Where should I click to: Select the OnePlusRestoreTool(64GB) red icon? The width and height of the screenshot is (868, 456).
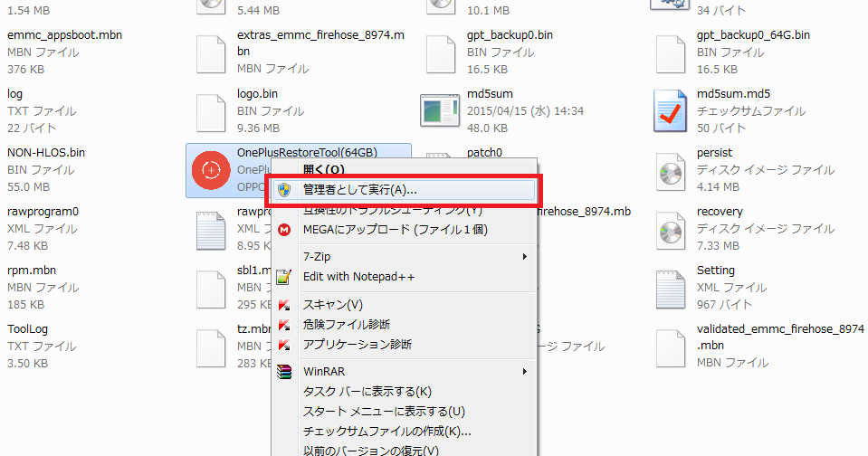click(211, 170)
